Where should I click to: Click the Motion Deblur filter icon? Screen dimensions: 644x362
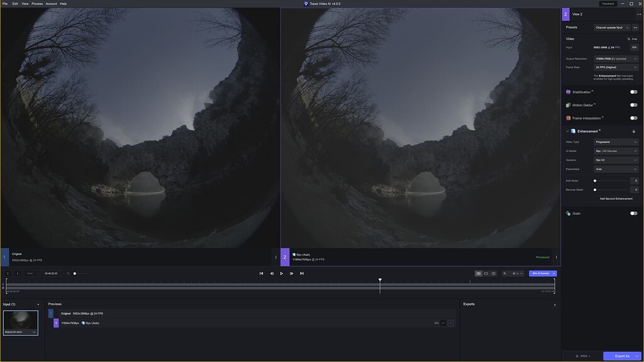[568, 104]
